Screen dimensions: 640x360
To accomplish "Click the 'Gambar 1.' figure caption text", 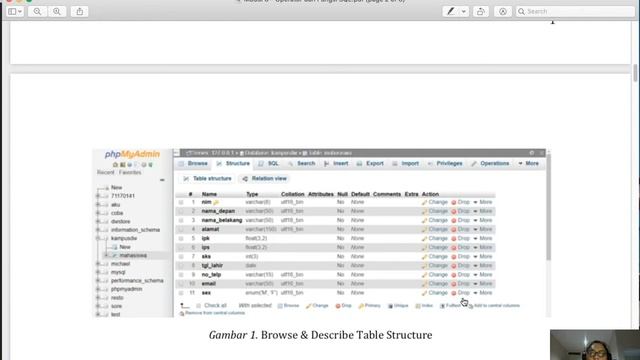I will tap(233, 335).
